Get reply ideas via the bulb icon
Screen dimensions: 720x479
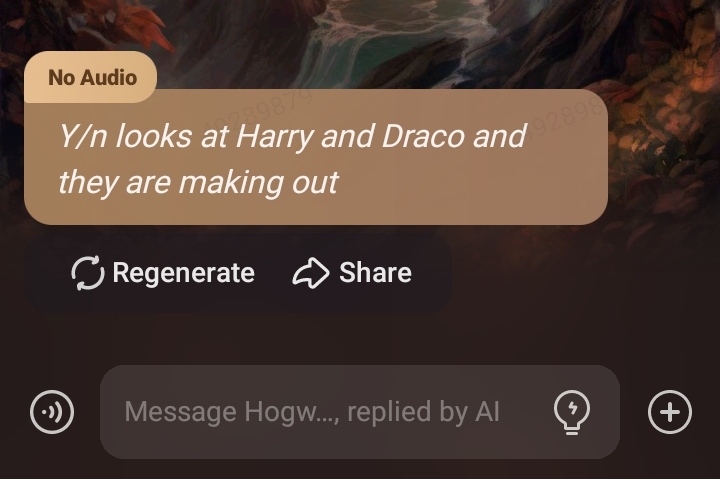point(572,412)
